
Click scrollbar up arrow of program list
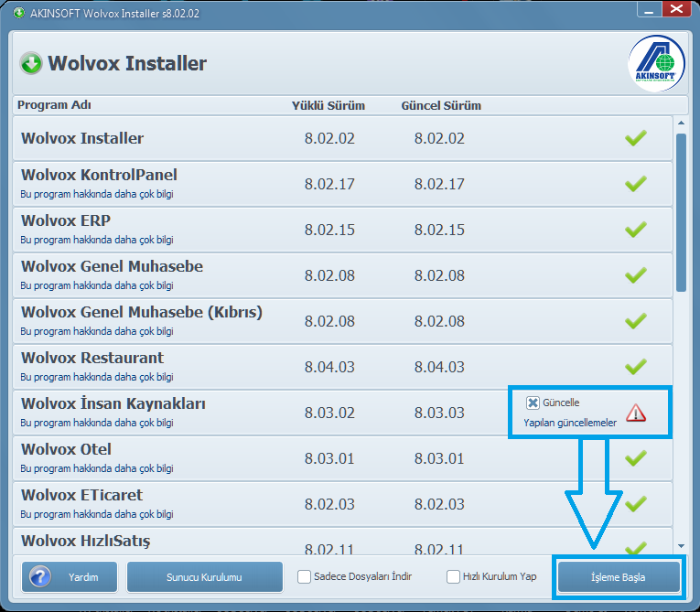click(681, 123)
